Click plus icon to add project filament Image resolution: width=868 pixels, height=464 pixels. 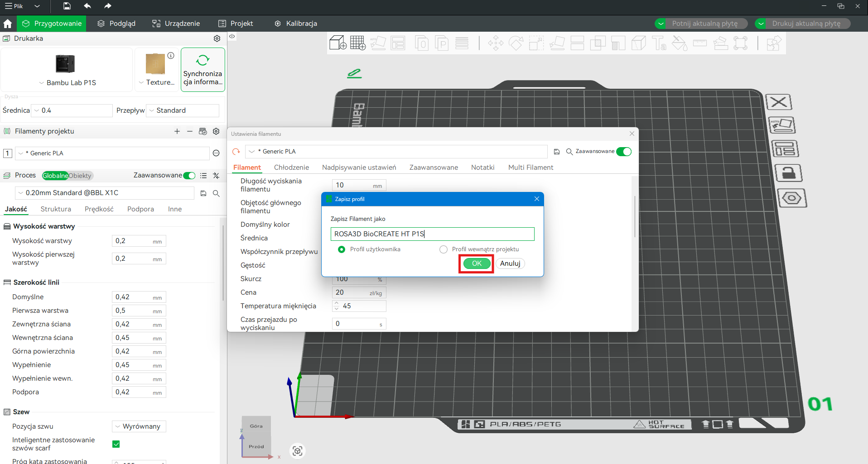pyautogui.click(x=177, y=131)
